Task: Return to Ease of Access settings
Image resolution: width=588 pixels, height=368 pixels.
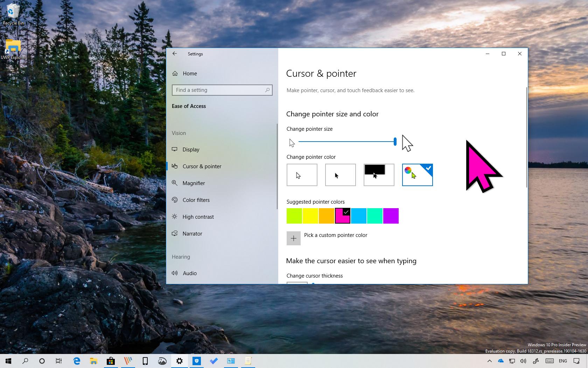Action: coord(189,106)
